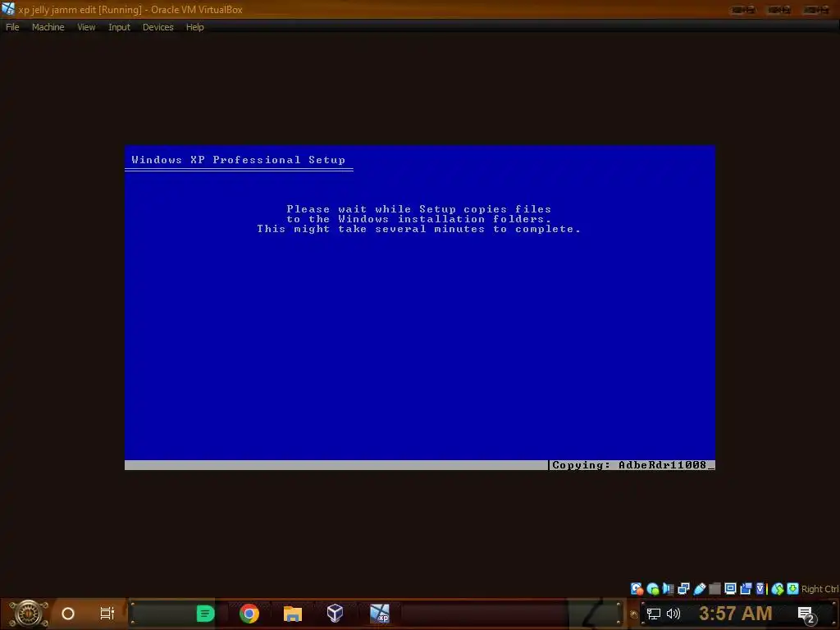The width and height of the screenshot is (840, 630).
Task: Open VirtualBox Manager cube taskbar icon
Action: pyautogui.click(x=335, y=614)
